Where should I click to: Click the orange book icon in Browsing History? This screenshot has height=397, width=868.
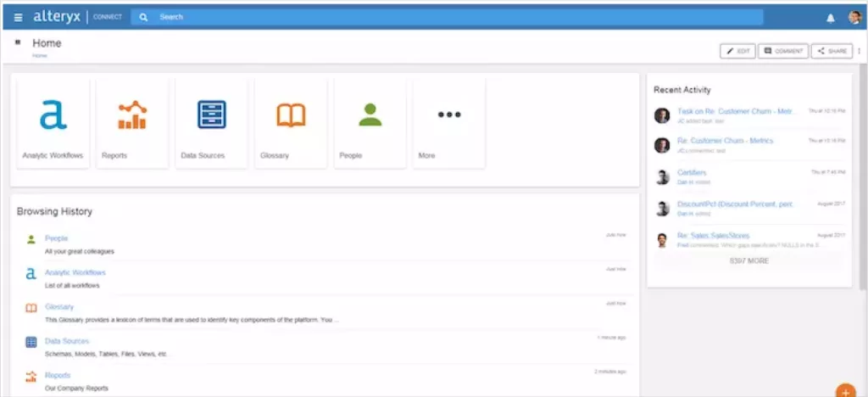[31, 308]
